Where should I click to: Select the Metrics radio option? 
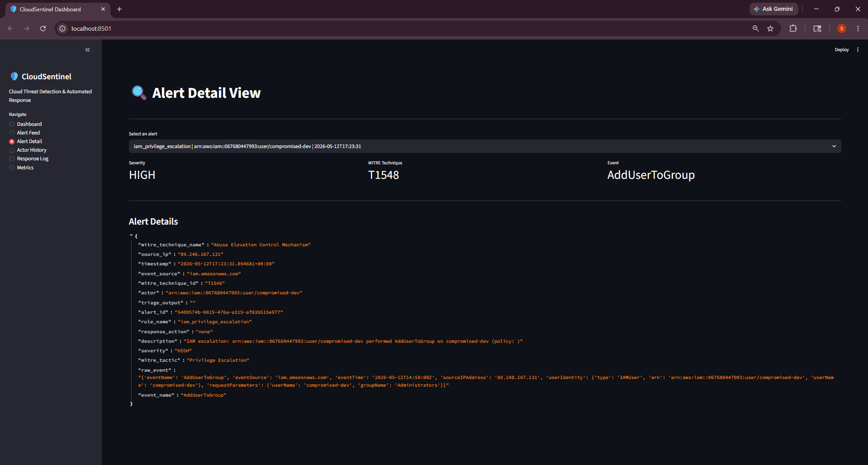click(x=21, y=168)
